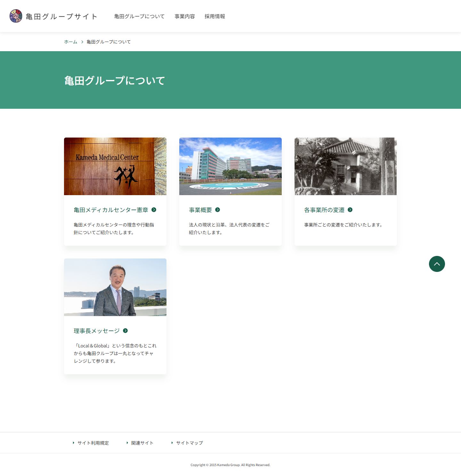Open the 亀田メディカルセンター憲章 card title link
This screenshot has width=461, height=476.
pos(111,210)
